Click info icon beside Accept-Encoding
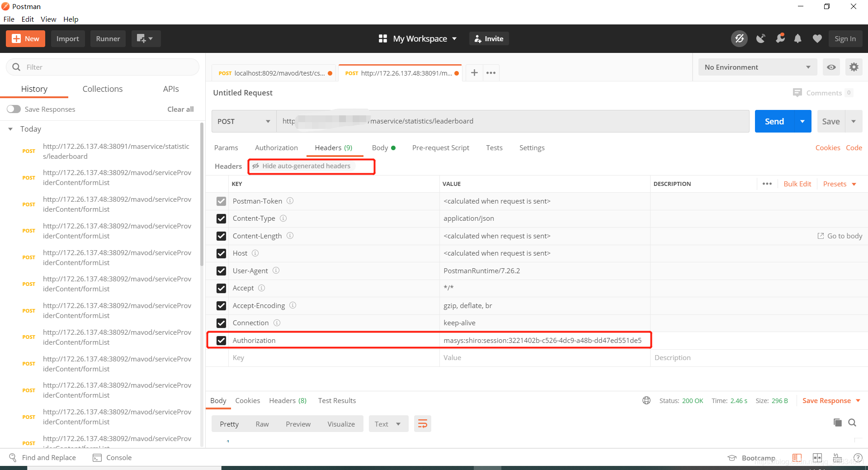The image size is (868, 470). point(293,305)
